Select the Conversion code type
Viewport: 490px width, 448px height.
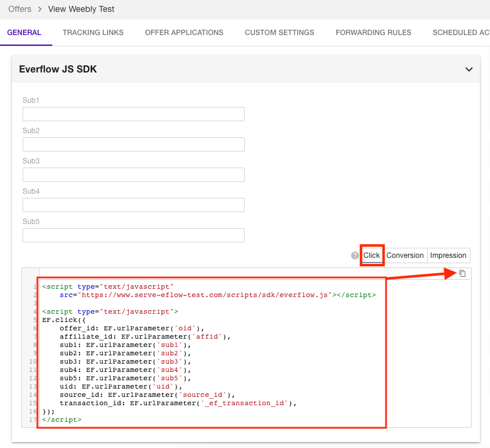[x=405, y=255]
